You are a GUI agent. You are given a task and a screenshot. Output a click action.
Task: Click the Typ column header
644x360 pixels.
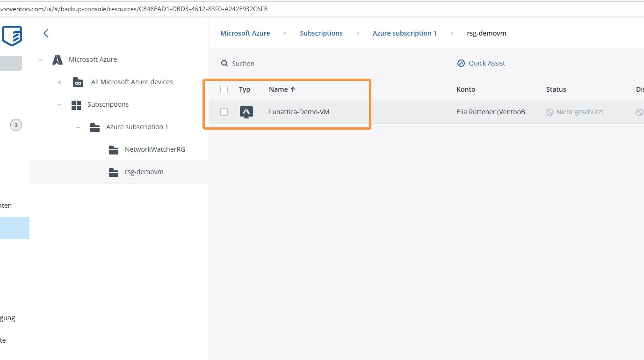point(245,89)
